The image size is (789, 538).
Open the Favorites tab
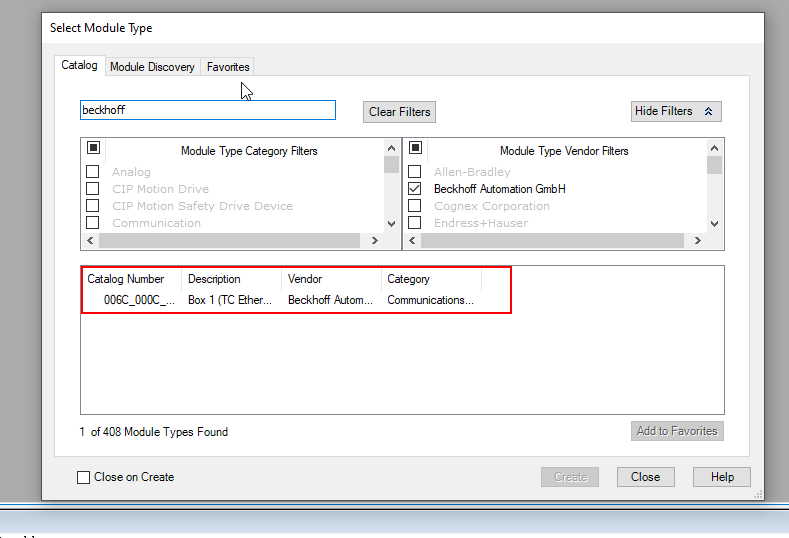pyautogui.click(x=228, y=67)
